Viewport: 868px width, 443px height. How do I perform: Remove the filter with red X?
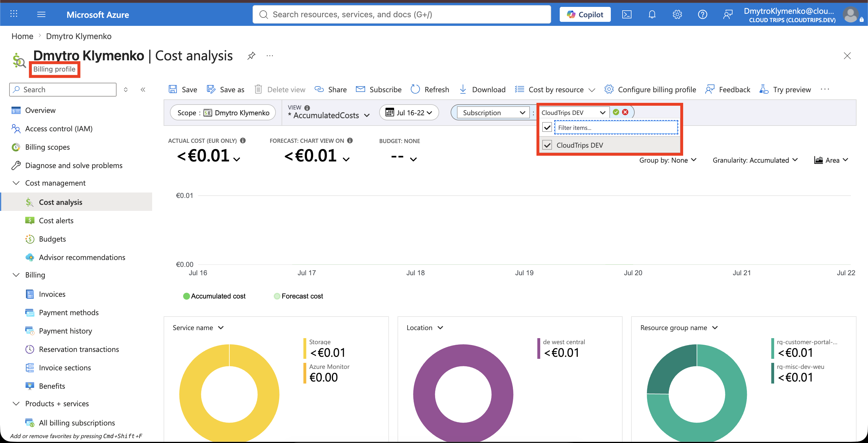625,112
